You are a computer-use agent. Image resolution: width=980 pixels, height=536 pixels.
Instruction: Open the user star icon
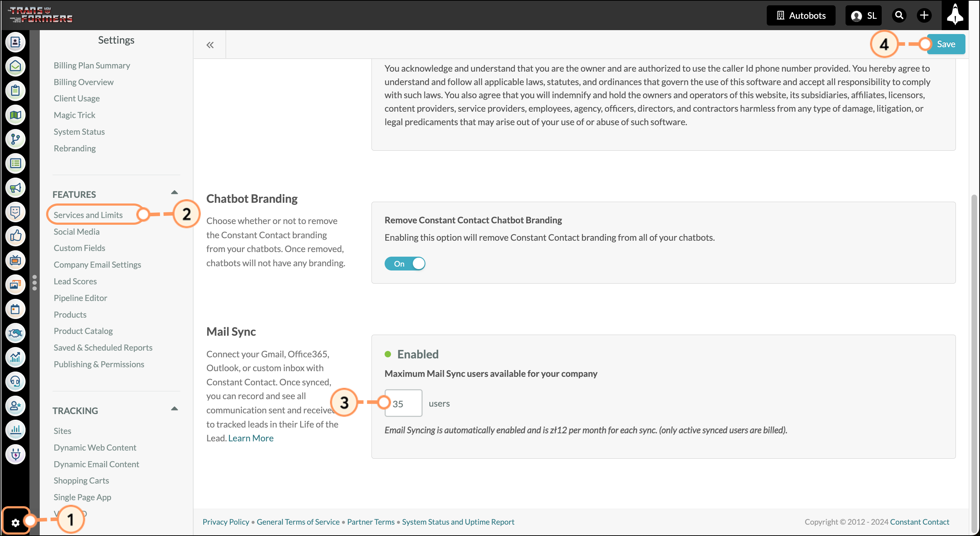(x=15, y=406)
